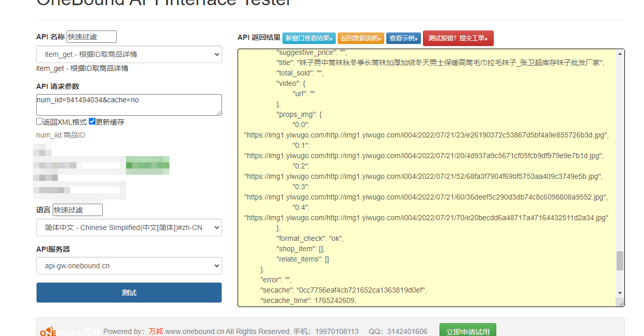Open results via 新窗口查看结果 button
This screenshot has height=336, width=644.
coord(309,38)
